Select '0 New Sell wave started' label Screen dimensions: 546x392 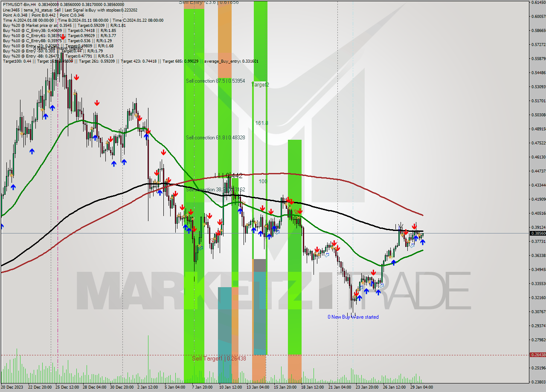(x=58, y=48)
